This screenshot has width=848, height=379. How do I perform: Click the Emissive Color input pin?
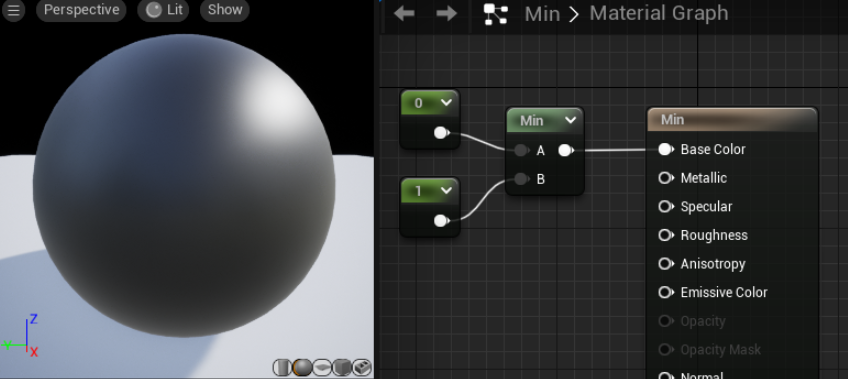tap(666, 292)
